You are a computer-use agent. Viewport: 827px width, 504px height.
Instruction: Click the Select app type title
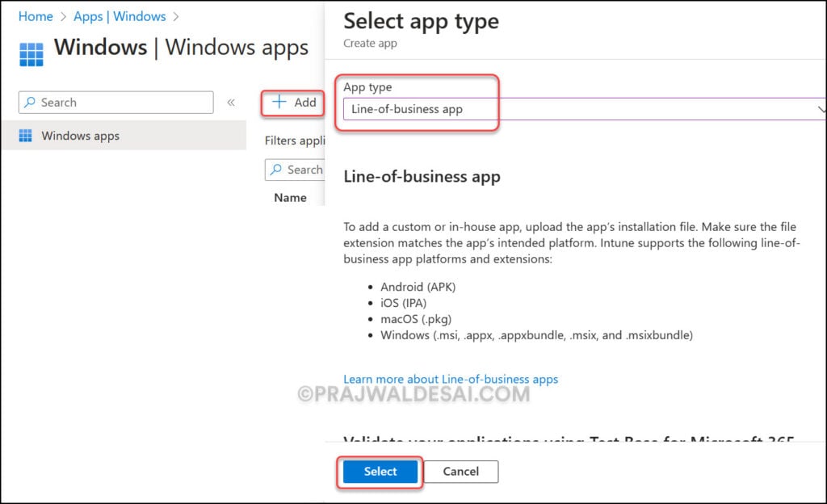point(421,22)
